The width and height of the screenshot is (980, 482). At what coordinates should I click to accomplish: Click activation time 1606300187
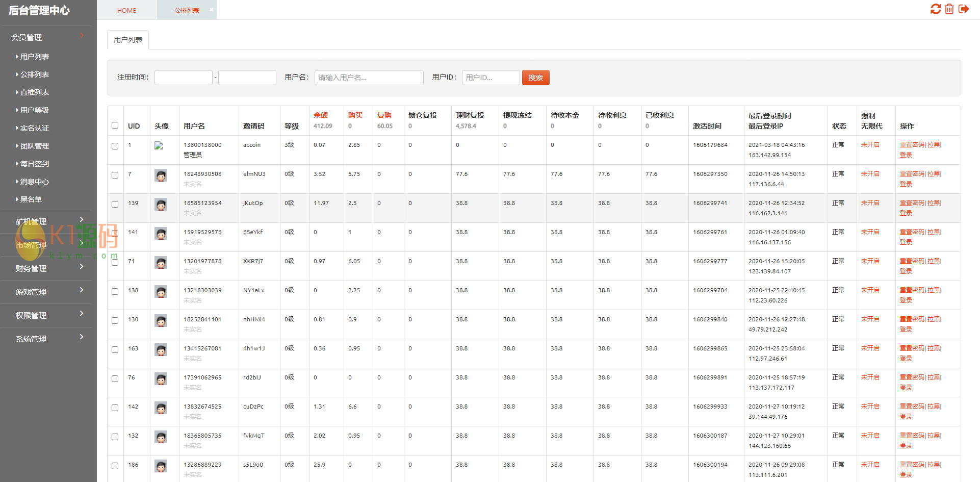pyautogui.click(x=710, y=436)
